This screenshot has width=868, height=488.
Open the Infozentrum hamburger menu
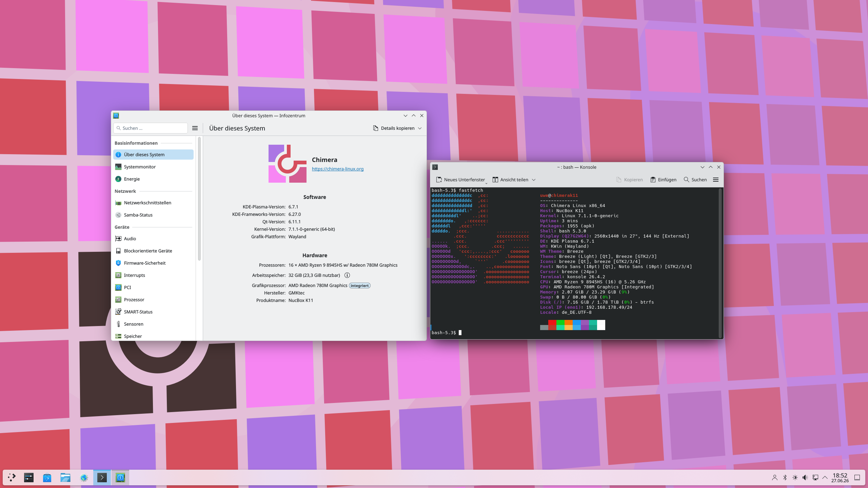click(x=195, y=128)
